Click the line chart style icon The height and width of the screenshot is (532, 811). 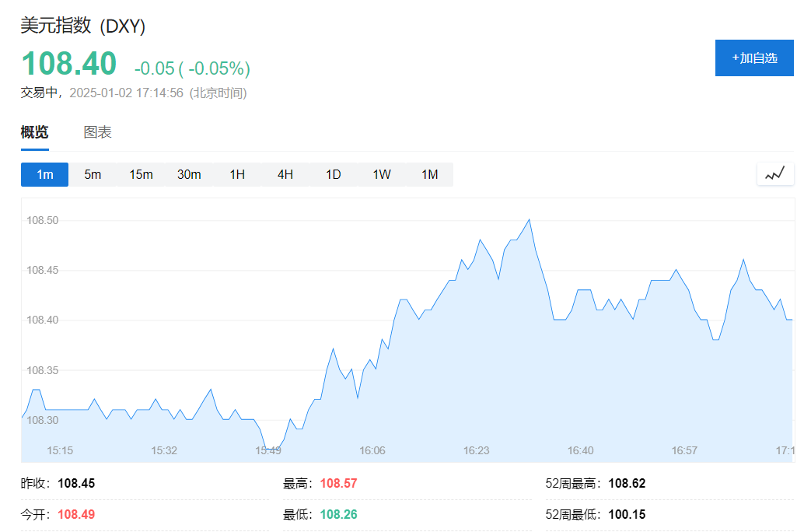point(775,174)
